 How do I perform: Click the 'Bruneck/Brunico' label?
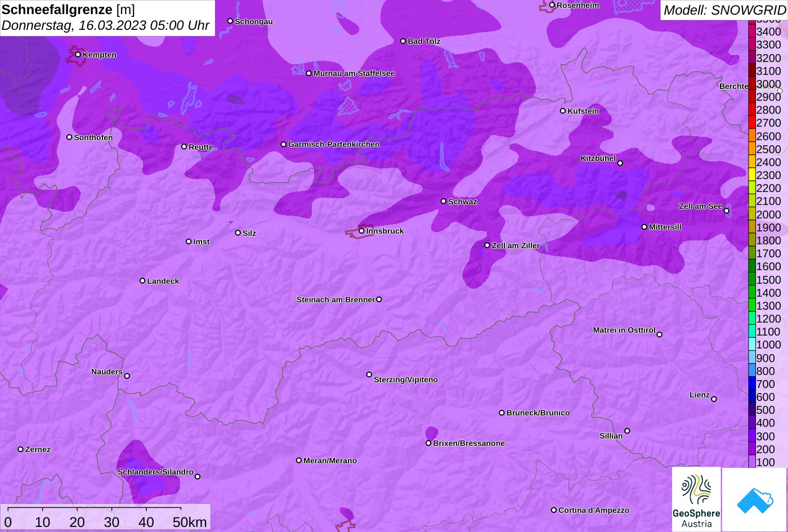[x=538, y=413]
